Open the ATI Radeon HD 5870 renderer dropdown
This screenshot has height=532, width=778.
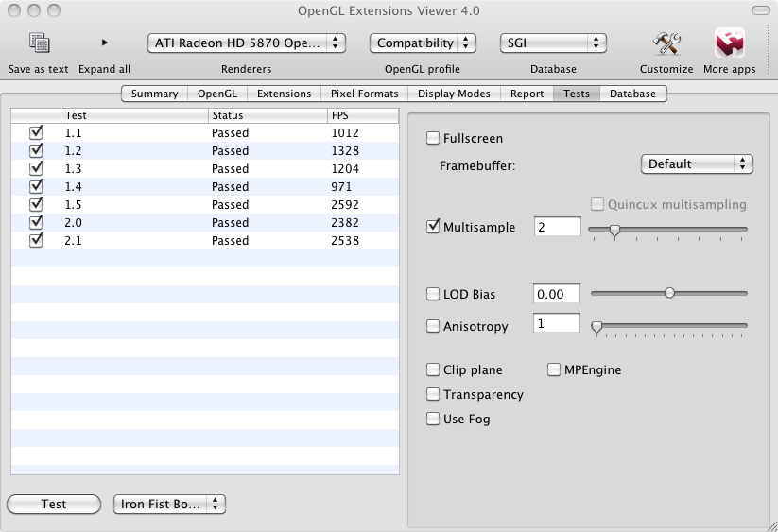point(247,43)
